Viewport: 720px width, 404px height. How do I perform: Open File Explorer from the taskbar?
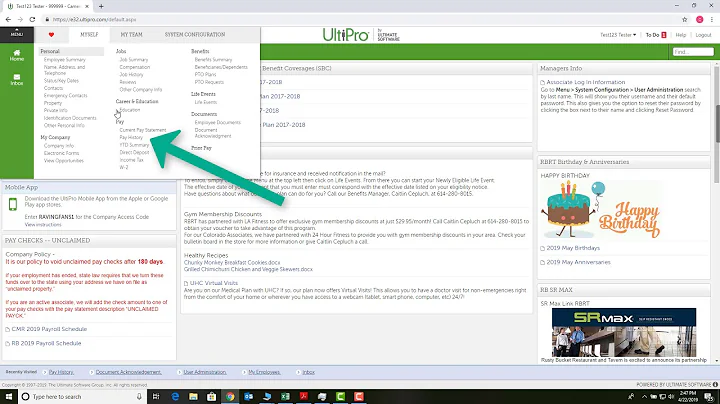pos(193,396)
